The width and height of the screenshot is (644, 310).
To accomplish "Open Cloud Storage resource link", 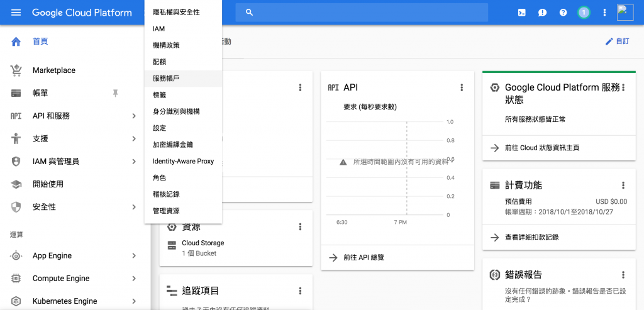I will tap(203, 243).
